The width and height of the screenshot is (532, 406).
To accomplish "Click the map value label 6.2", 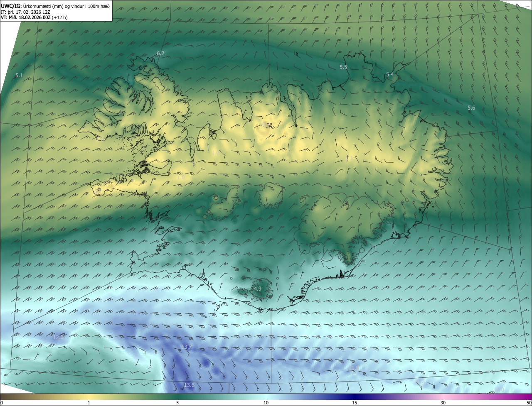I will click(x=160, y=53).
